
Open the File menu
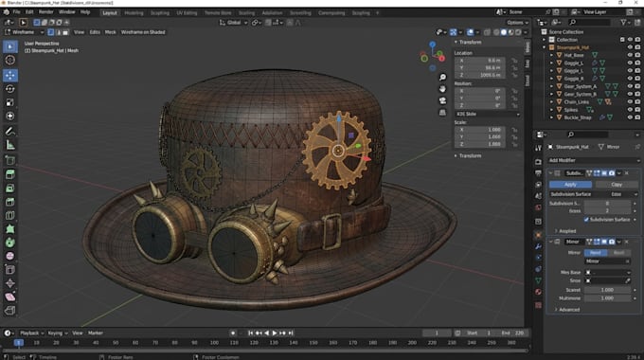pos(16,12)
